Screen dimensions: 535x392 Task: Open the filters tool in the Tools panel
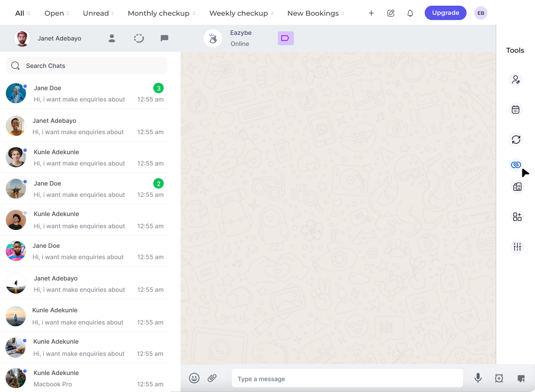click(517, 247)
